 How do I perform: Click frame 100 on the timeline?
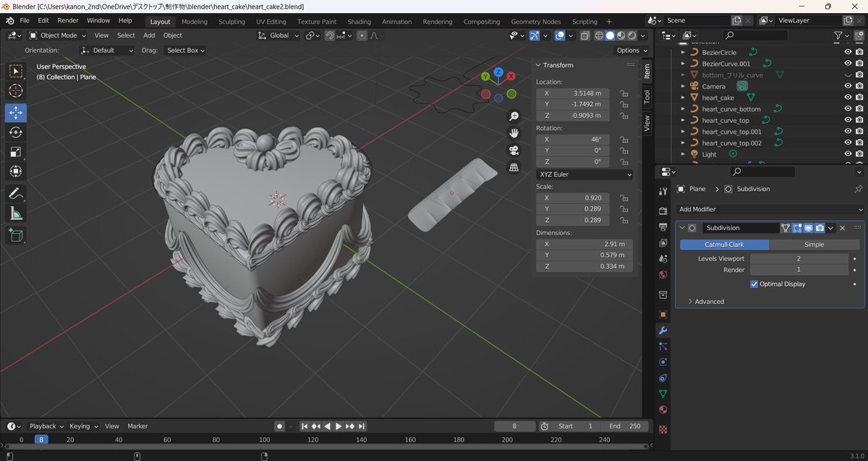click(x=265, y=439)
